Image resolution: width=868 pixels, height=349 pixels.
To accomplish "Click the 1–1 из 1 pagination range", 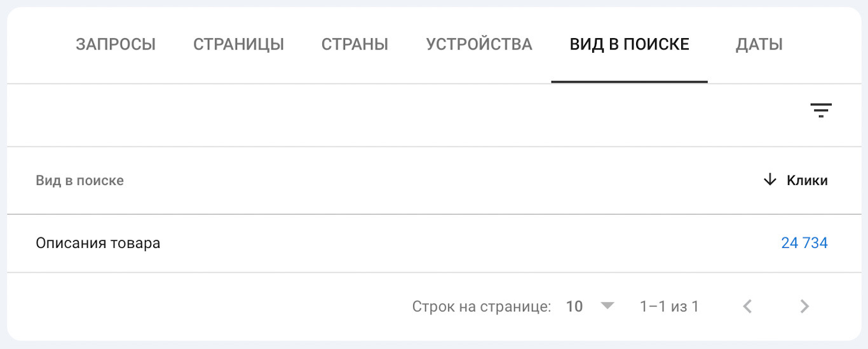I will point(669,306).
